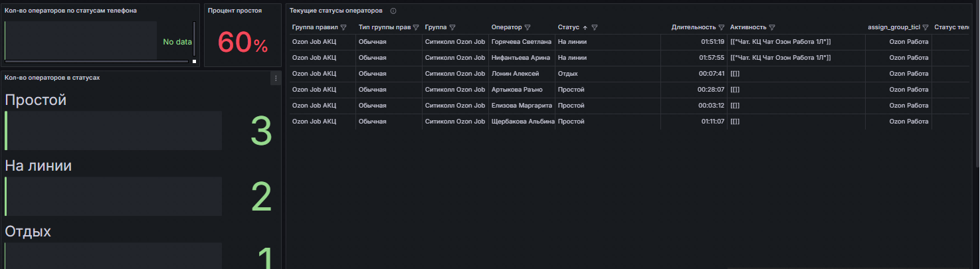Click the filter icon for Группа правил column
The image size is (980, 269).
pos(343,28)
